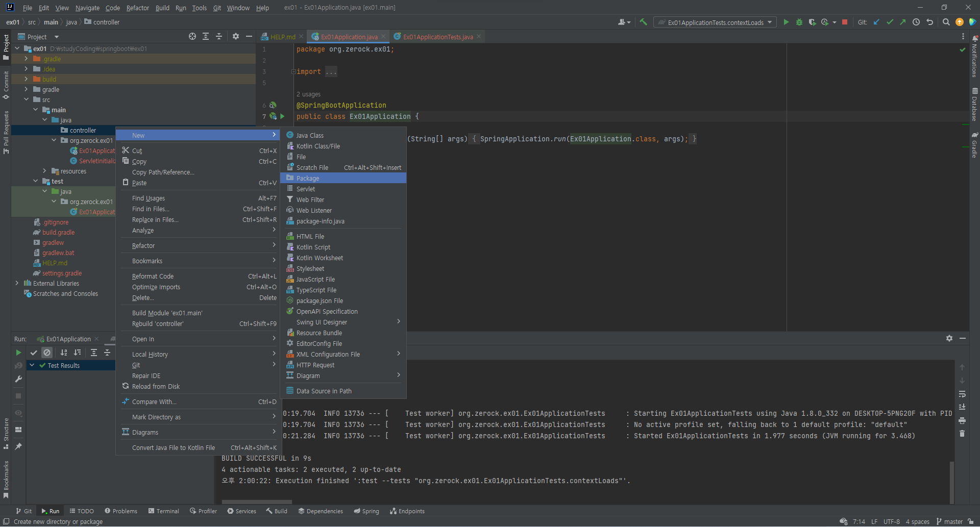Expand the build folder
Screen dimensions: 980x527
click(x=26, y=79)
